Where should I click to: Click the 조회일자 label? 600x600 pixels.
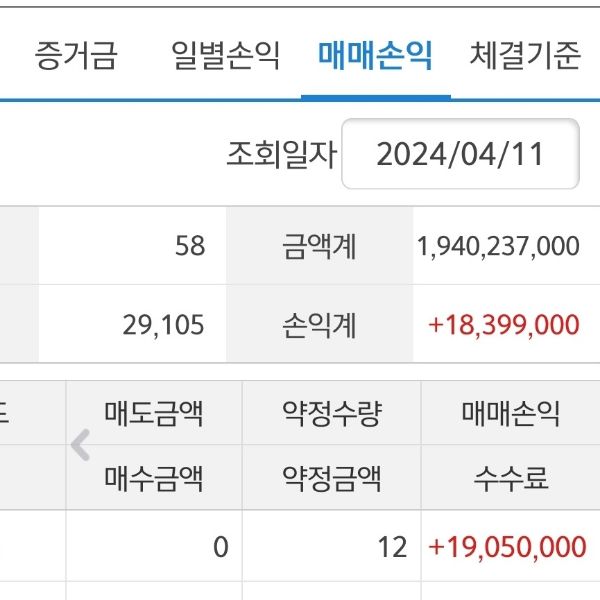point(281,155)
